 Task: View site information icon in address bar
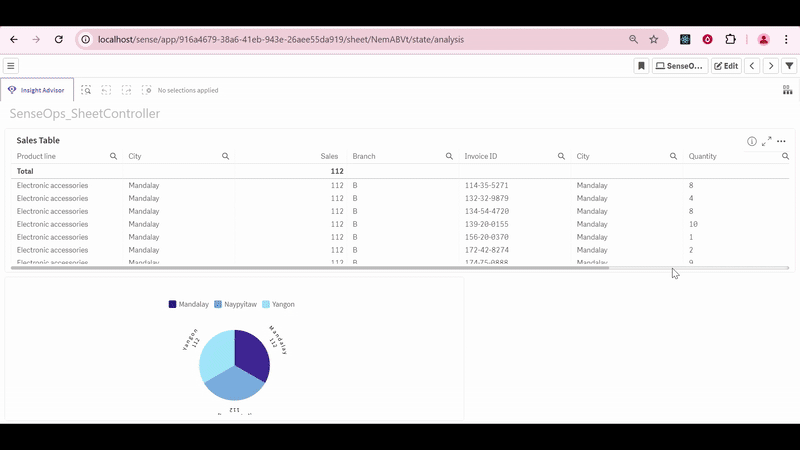(86, 39)
